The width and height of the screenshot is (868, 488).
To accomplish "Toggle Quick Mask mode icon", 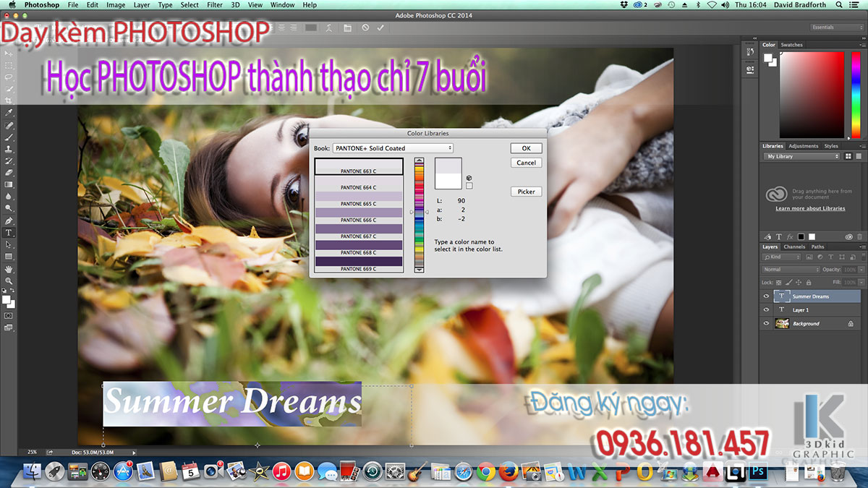I will (x=9, y=316).
